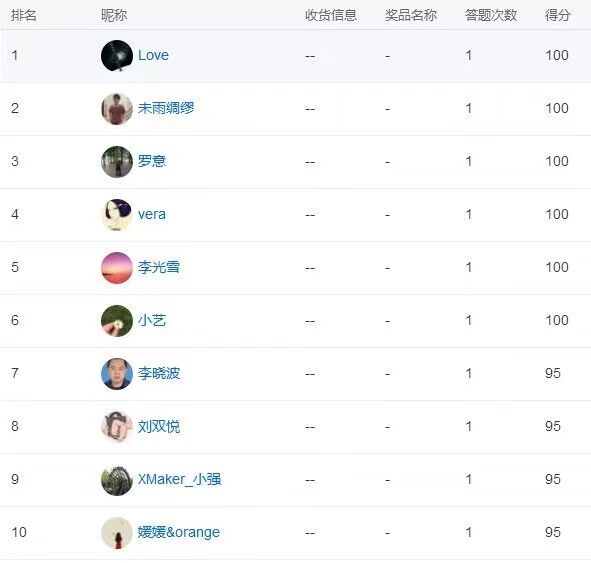Open 小艺's flower avatar
This screenshot has height=563, width=591.
click(x=117, y=320)
